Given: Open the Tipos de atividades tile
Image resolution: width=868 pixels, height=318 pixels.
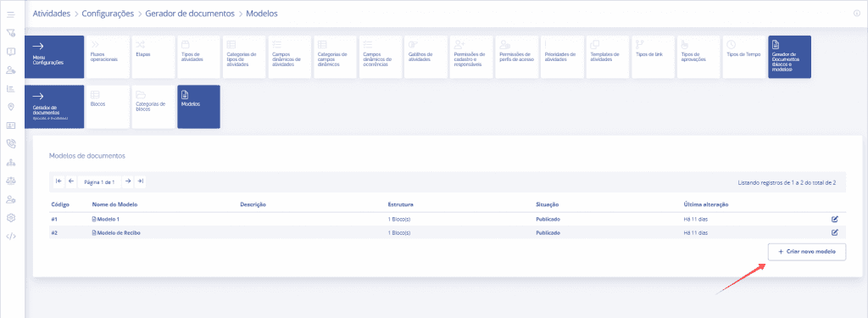Looking at the screenshot, I should (x=198, y=57).
